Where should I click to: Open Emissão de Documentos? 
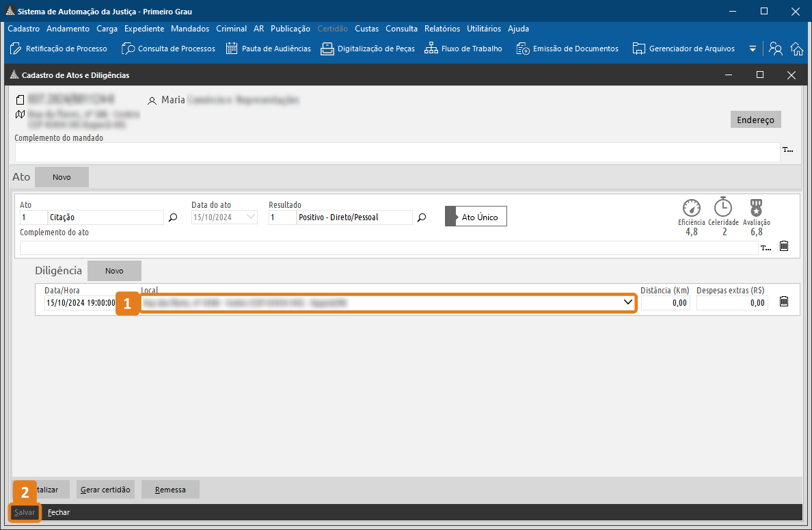click(567, 49)
